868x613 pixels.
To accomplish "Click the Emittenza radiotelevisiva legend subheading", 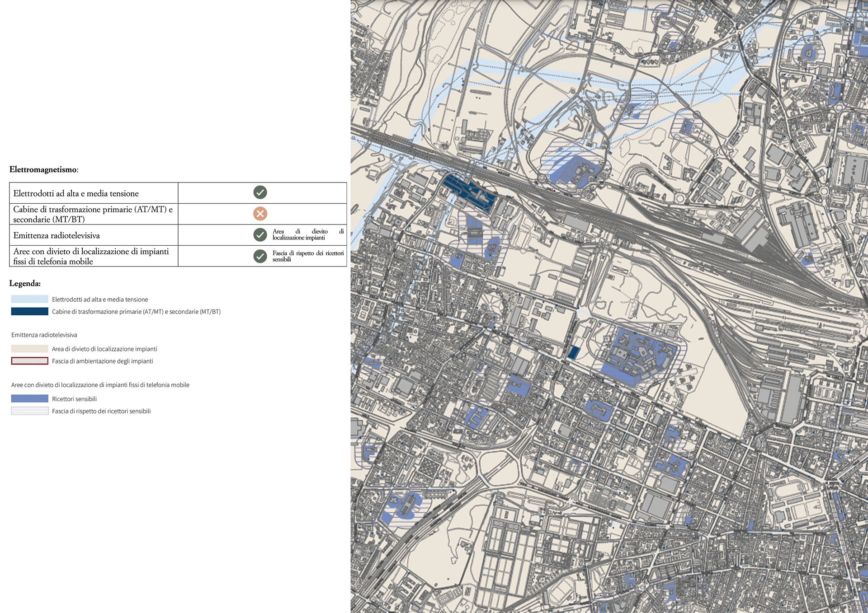I will [44, 335].
